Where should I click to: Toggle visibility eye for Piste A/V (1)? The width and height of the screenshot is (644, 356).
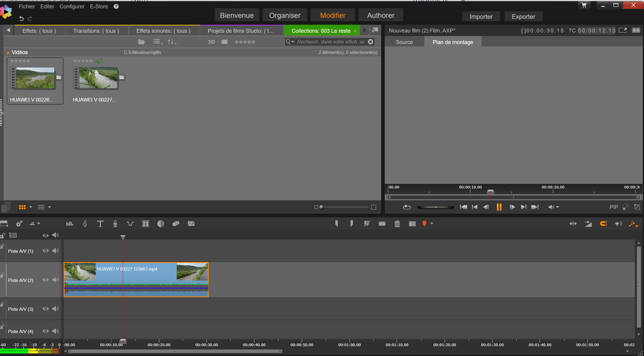[45, 251]
